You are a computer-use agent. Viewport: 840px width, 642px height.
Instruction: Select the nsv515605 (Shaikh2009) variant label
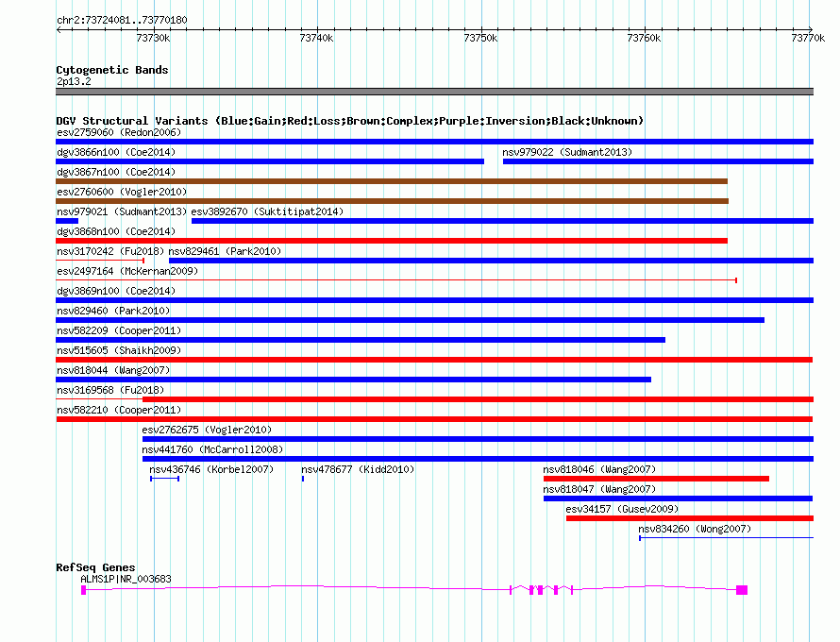pos(119,350)
